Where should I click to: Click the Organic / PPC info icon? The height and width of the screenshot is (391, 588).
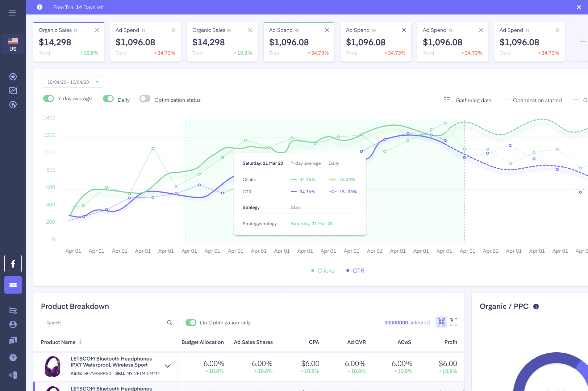pyautogui.click(x=536, y=306)
